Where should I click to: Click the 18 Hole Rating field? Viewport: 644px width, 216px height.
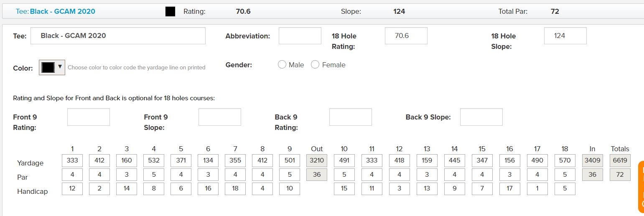[406, 36]
